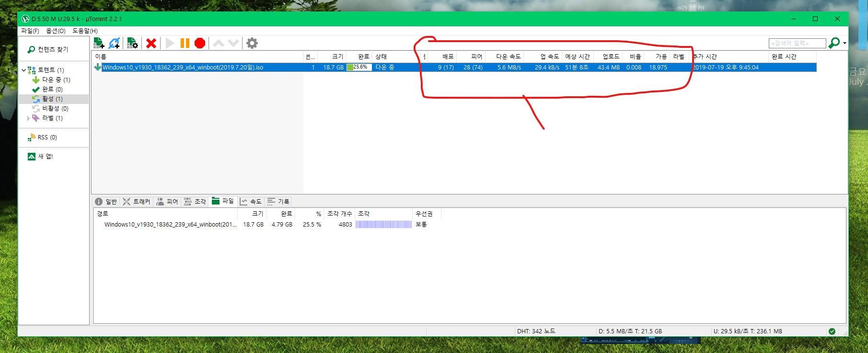Image resolution: width=868 pixels, height=353 pixels.
Task: Click the 다운 중 status cell
Action: click(385, 68)
